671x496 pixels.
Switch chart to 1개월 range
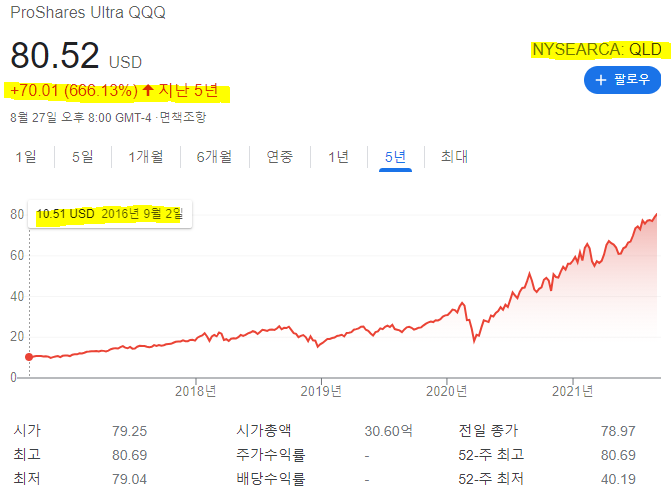coord(146,157)
